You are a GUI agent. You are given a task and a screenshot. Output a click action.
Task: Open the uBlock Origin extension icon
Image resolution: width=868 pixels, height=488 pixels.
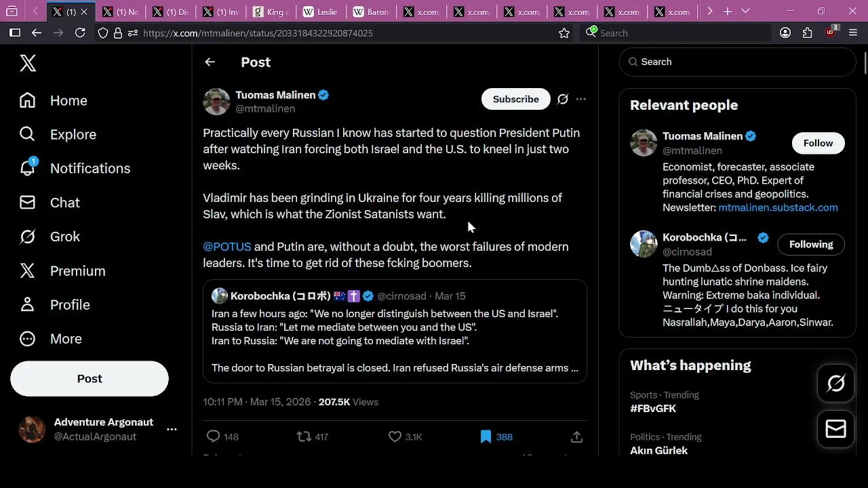pos(831,32)
